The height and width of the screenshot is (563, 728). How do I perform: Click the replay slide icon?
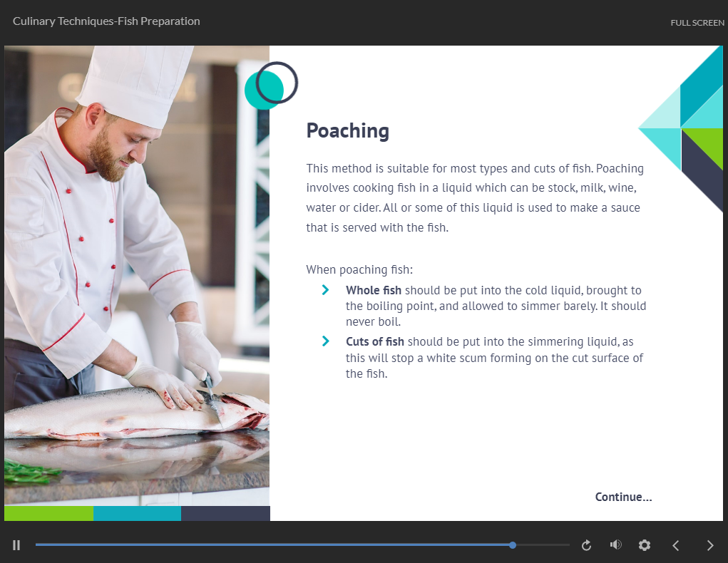click(x=586, y=545)
